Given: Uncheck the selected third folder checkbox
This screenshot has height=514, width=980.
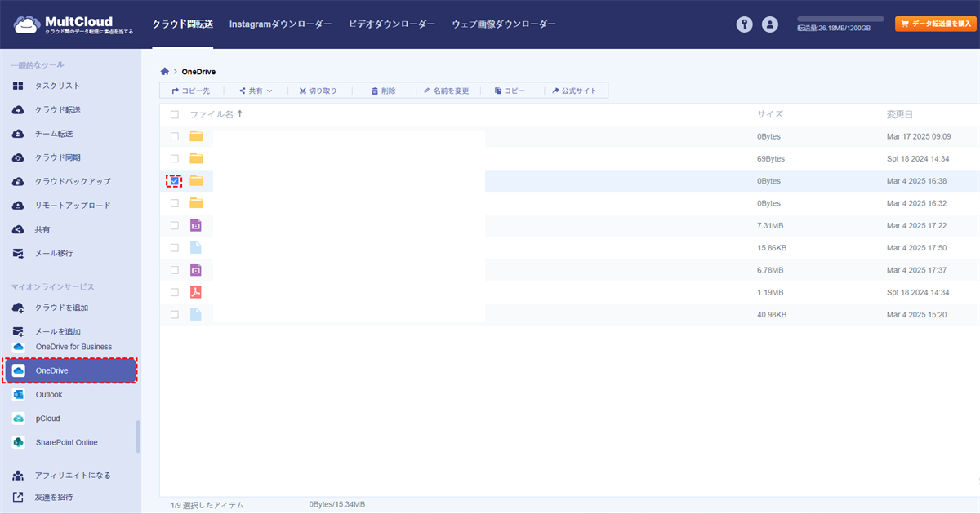Looking at the screenshot, I should (x=174, y=181).
